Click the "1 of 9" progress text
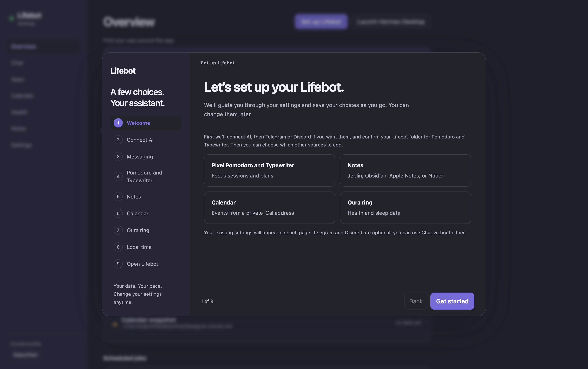Screen dimensions: 588x369 click(207, 301)
